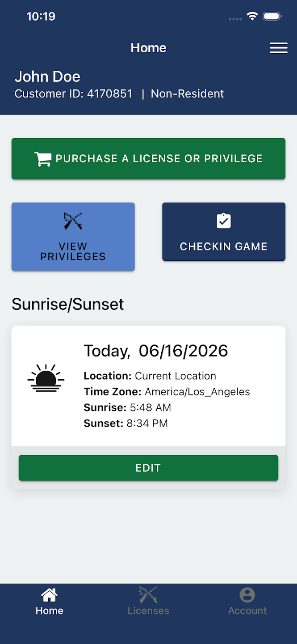297x644 pixels.
Task: Tap the Licenses tab crossed-tools icon
Action: pos(148,595)
